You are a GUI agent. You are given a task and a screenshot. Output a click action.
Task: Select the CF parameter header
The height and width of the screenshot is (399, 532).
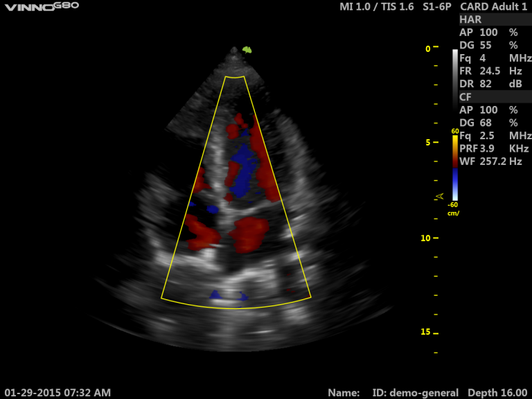point(495,97)
